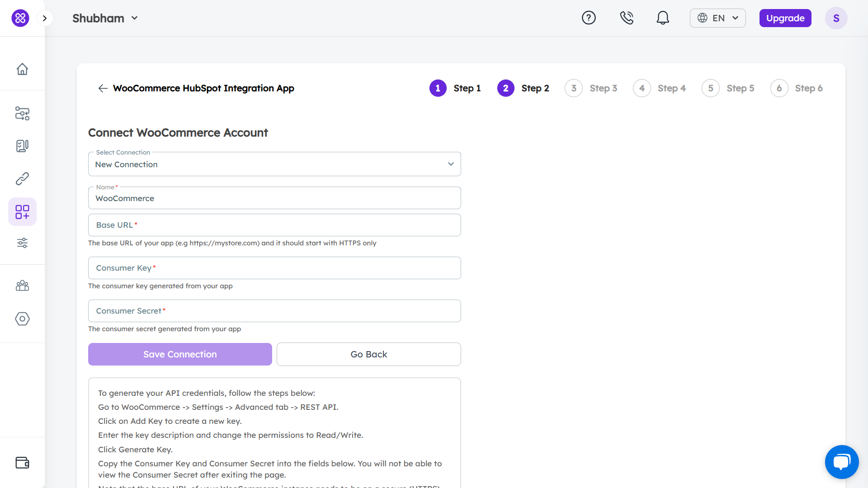Image resolution: width=868 pixels, height=488 pixels.
Task: Open the team members icon in the sidebar
Action: pos(22,286)
